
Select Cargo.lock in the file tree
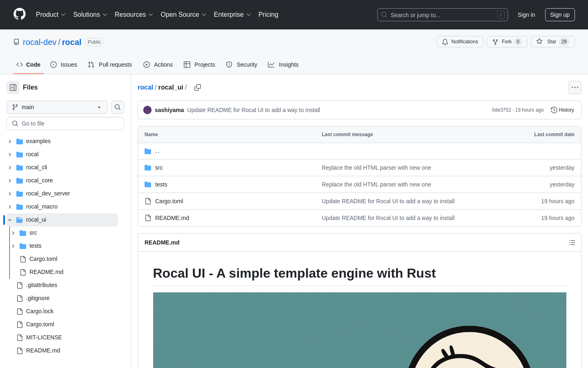tap(40, 311)
